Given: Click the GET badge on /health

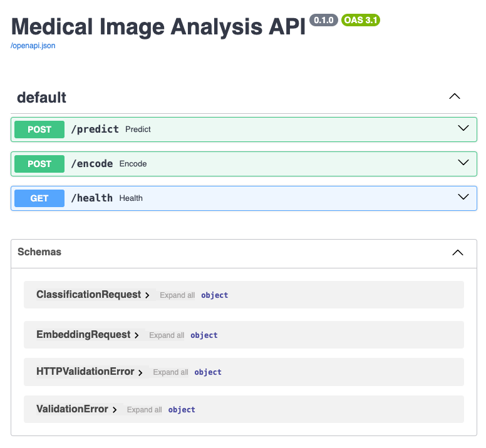Looking at the screenshot, I should 39,198.
